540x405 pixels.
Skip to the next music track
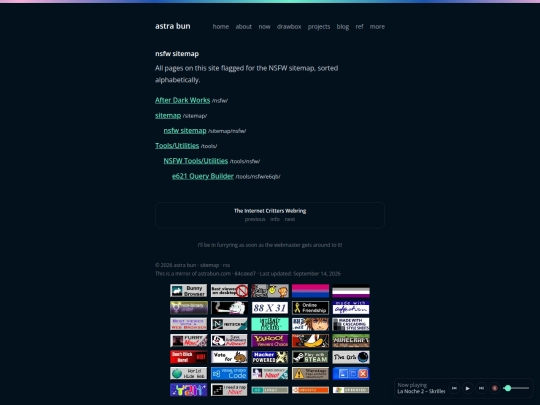pyautogui.click(x=481, y=388)
